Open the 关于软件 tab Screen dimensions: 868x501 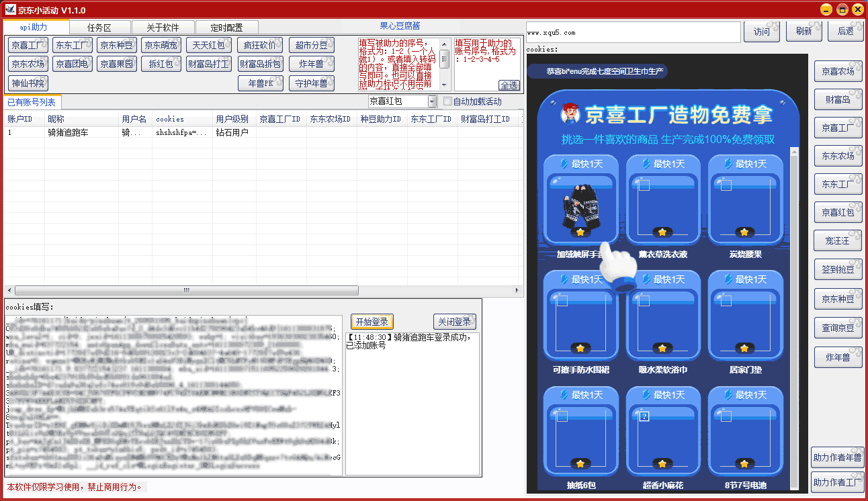[163, 28]
